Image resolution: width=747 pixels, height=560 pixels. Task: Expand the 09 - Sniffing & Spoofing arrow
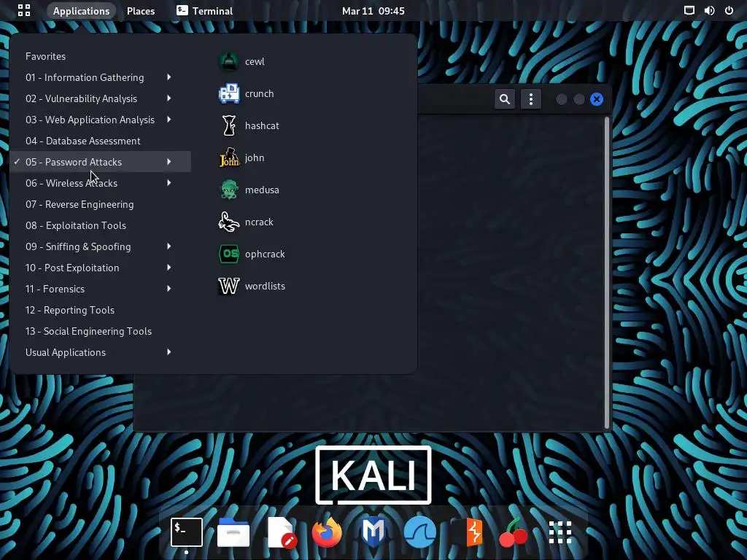click(169, 246)
